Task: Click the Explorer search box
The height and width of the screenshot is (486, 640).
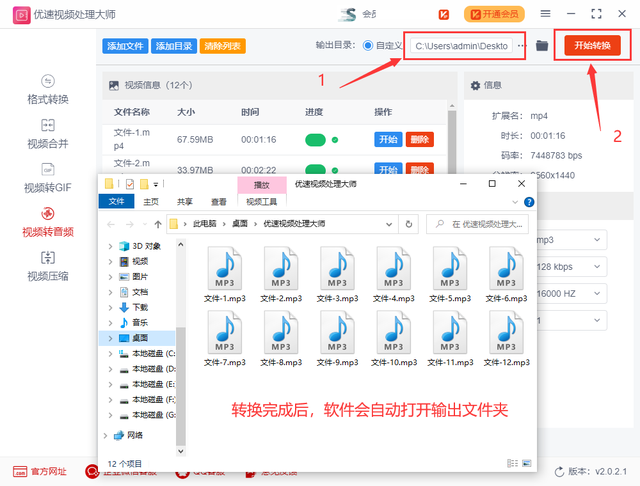Action: pyautogui.click(x=478, y=224)
